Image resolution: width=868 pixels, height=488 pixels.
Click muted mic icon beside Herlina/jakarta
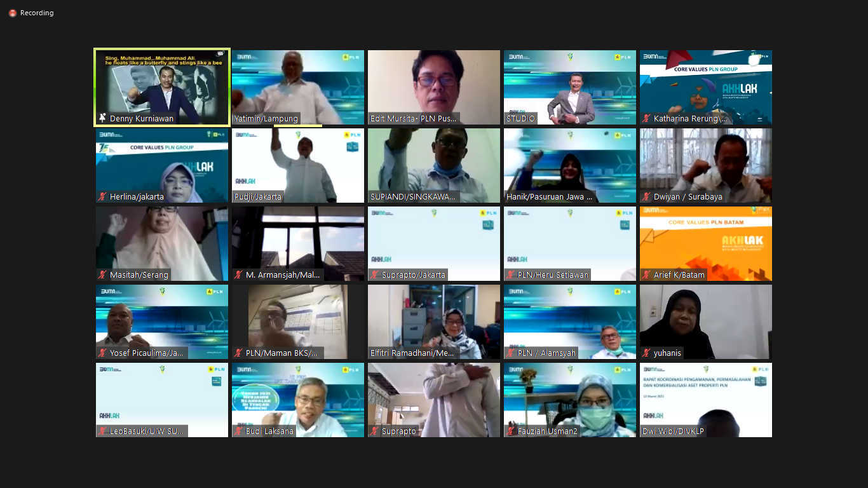pos(102,197)
